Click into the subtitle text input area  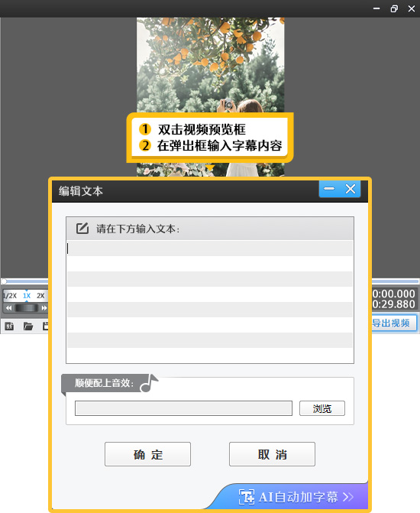click(x=210, y=302)
